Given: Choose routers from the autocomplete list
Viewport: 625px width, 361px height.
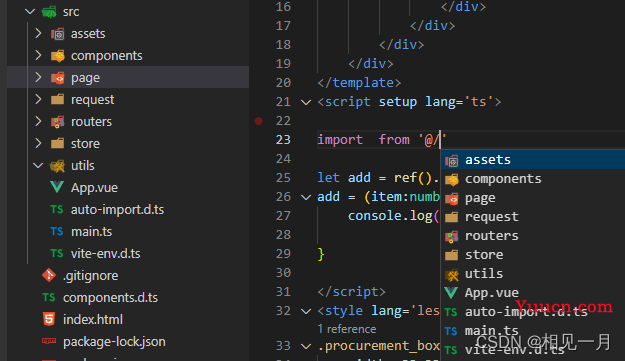Looking at the screenshot, I should tap(533, 235).
